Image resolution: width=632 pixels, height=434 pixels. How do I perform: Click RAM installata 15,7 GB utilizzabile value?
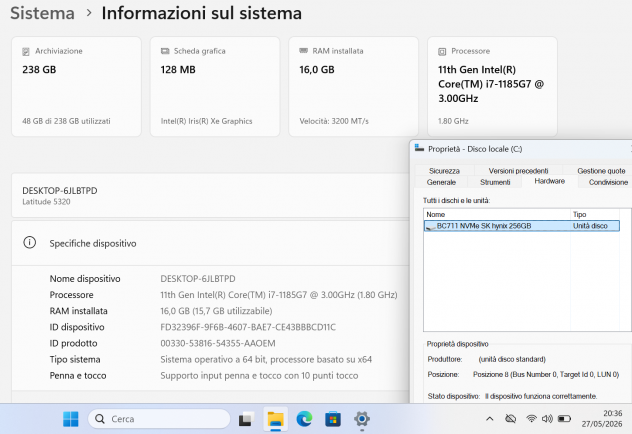point(216,311)
